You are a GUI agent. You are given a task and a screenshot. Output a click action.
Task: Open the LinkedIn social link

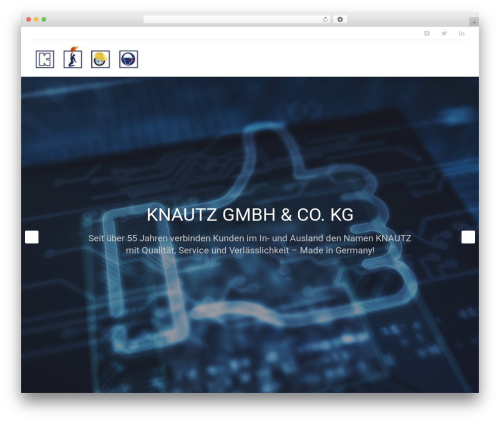(x=461, y=33)
